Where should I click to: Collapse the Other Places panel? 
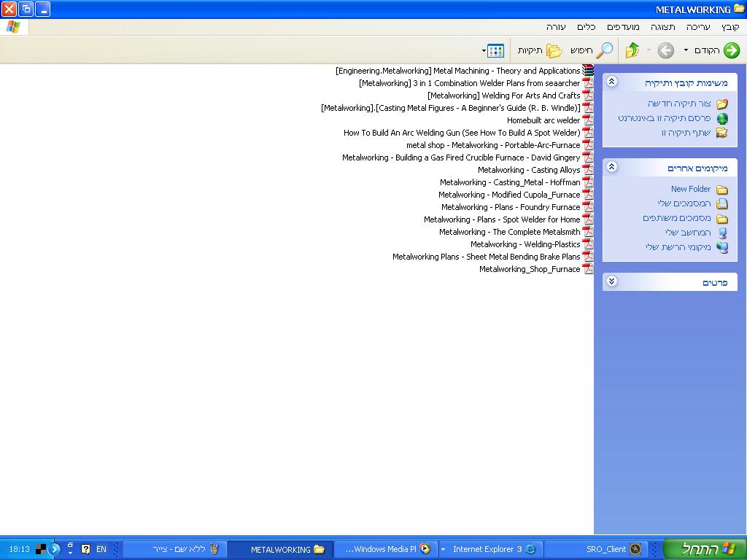[x=612, y=168]
